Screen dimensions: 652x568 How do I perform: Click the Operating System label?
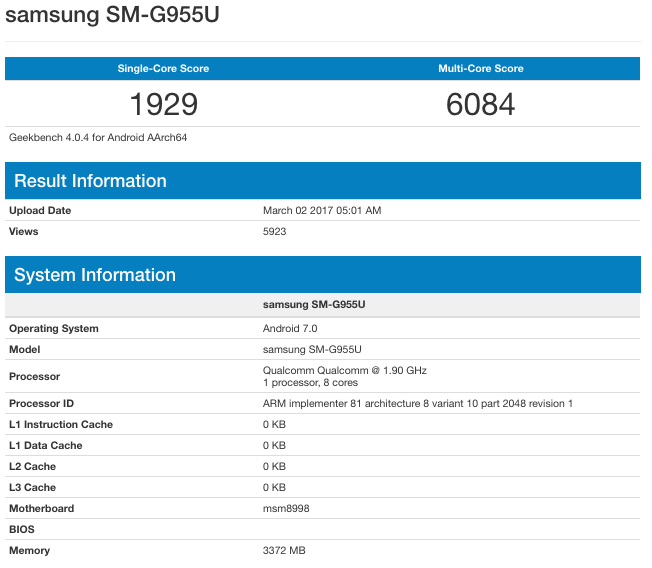pos(54,328)
